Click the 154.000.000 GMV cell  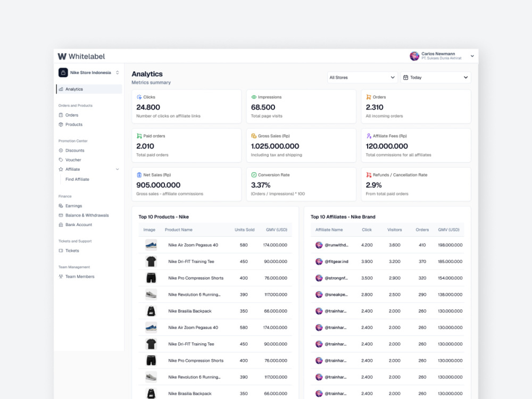[x=450, y=278]
